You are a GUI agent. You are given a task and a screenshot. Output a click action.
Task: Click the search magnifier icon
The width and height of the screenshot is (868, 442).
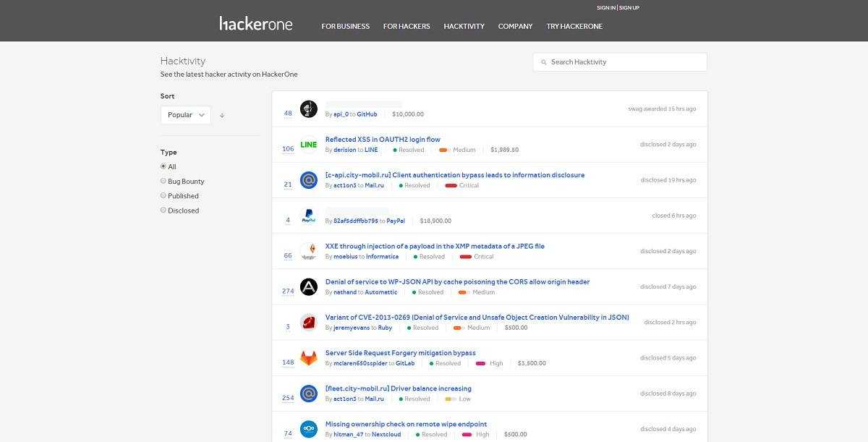click(543, 62)
